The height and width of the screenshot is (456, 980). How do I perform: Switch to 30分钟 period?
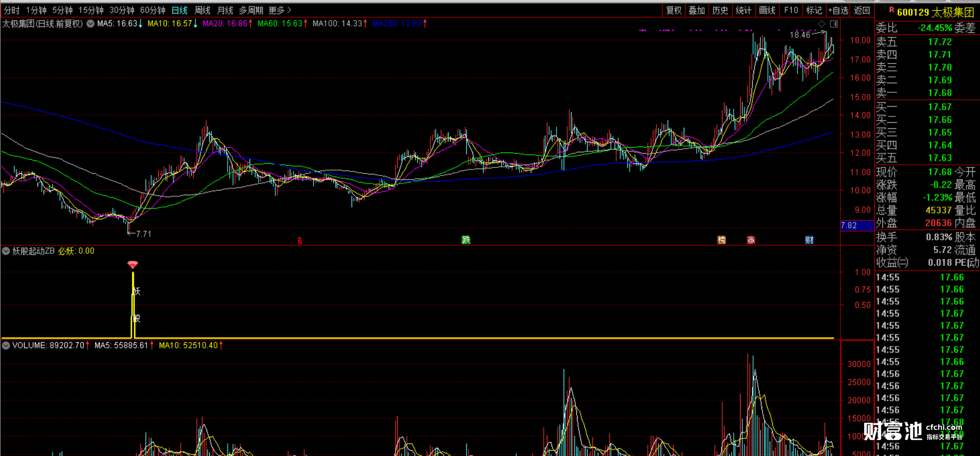(122, 10)
